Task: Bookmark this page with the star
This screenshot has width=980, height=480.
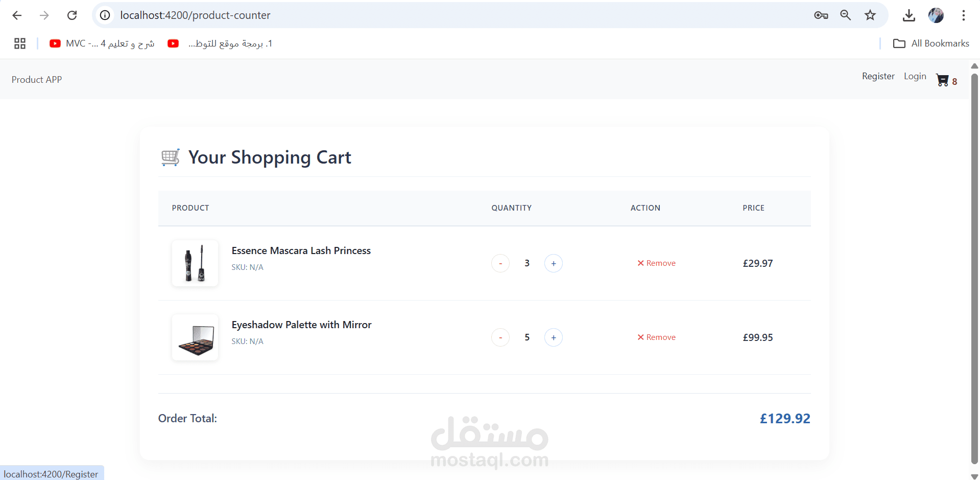Action: [x=870, y=15]
